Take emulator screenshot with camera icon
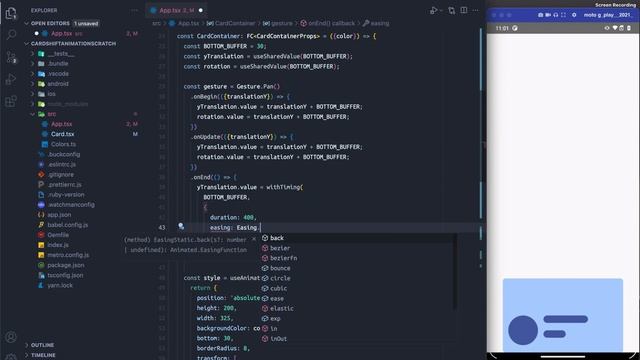 click(540, 15)
